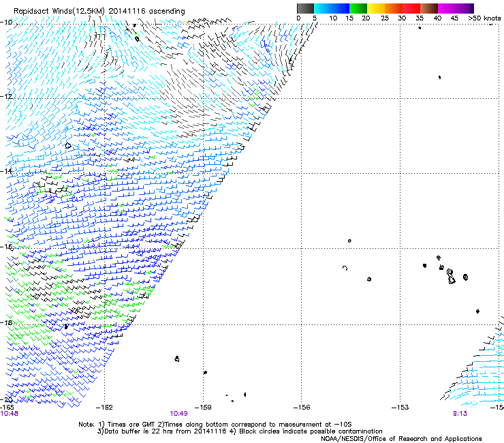Click the '-20' latitude axis label

pos(6,399)
